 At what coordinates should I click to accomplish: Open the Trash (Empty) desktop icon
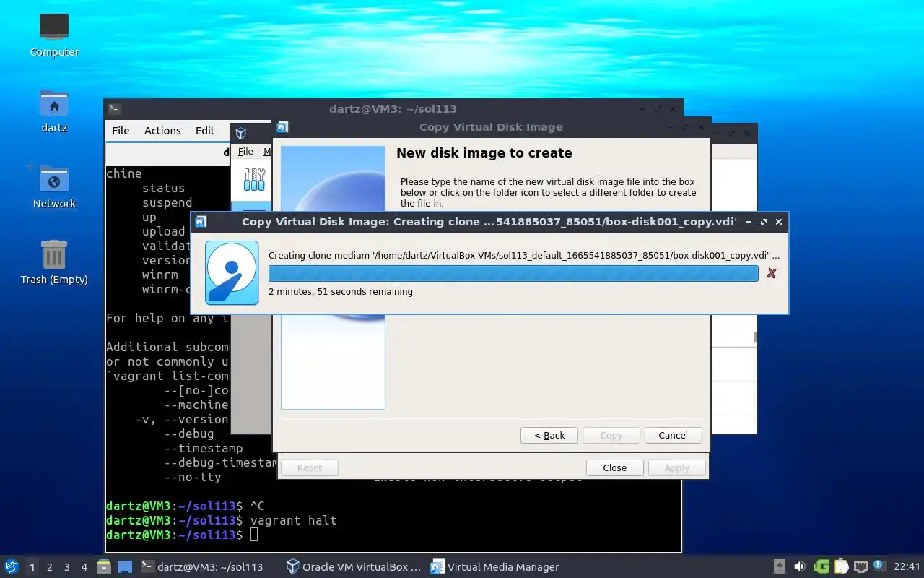(x=54, y=263)
